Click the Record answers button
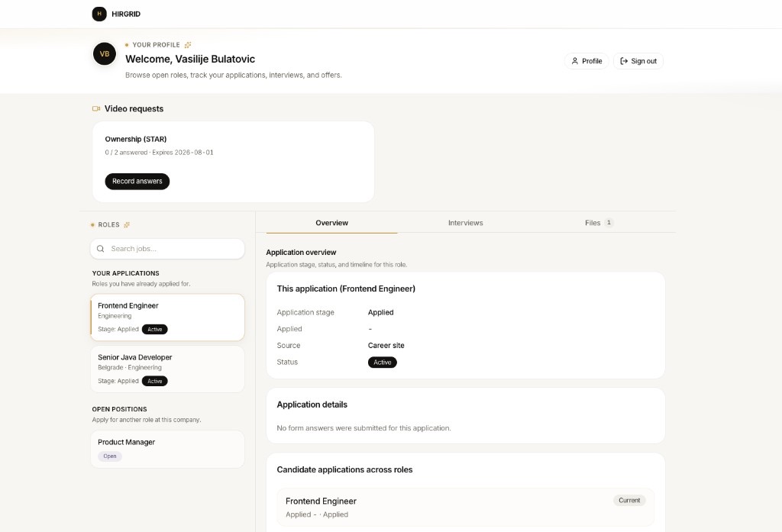This screenshot has height=532, width=782. [137, 182]
